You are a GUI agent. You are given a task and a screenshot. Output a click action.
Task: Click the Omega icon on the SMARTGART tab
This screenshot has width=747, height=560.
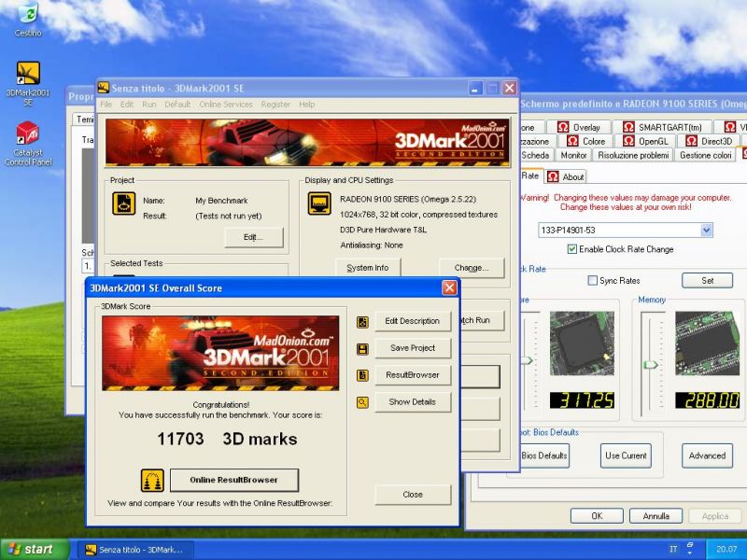coord(628,127)
